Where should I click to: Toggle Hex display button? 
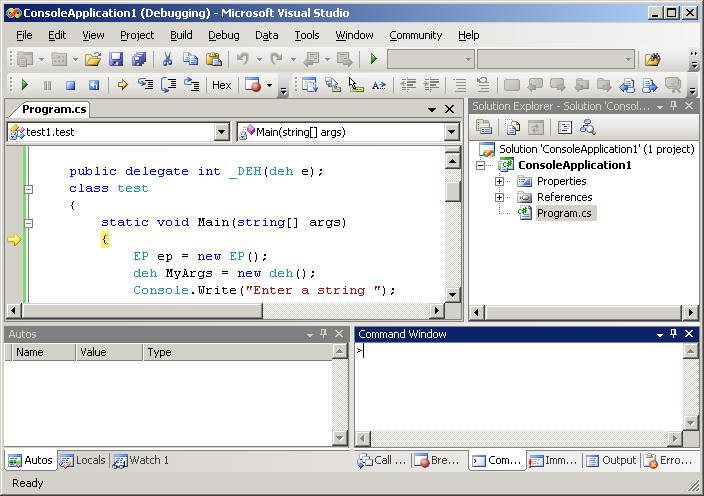click(x=221, y=86)
